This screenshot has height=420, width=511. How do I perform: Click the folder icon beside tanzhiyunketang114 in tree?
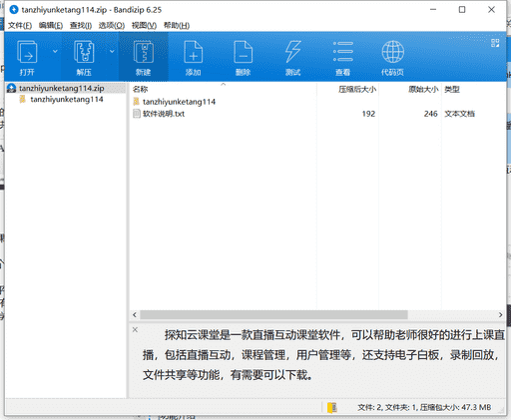pos(22,99)
